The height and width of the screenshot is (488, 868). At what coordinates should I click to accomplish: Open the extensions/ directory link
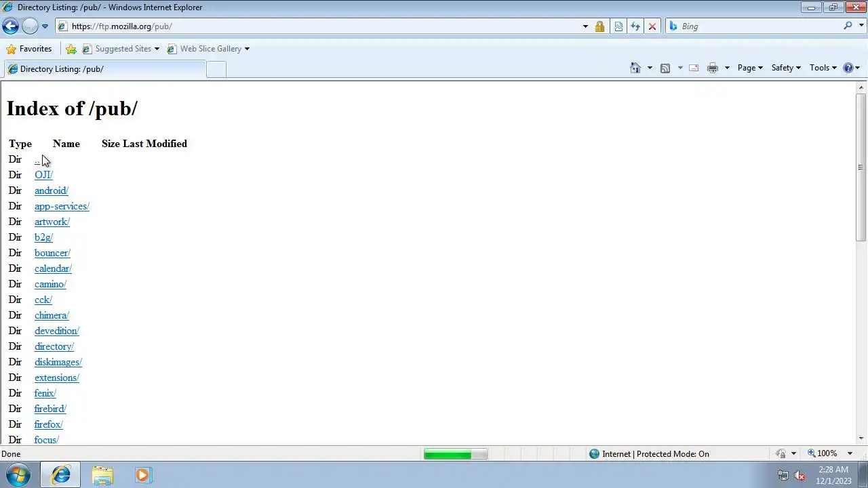click(x=57, y=378)
